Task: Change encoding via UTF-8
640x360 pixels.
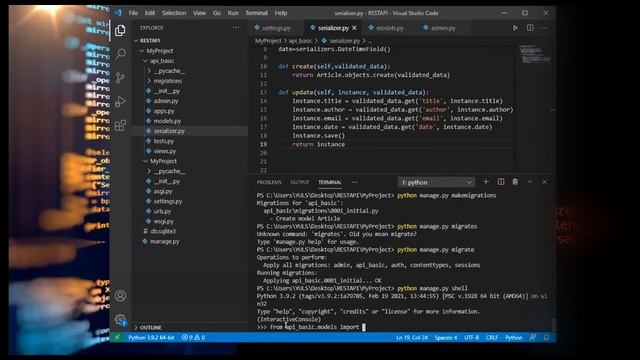Action: tap(471, 338)
